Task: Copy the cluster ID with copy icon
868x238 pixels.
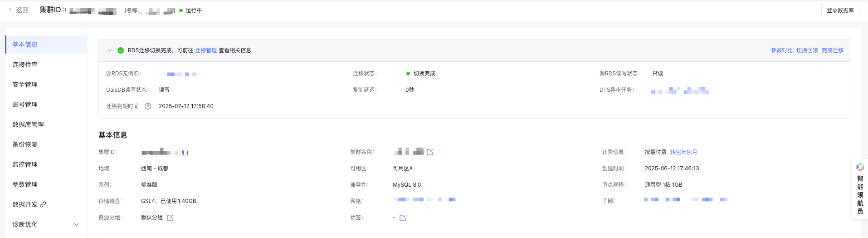Action: click(185, 153)
